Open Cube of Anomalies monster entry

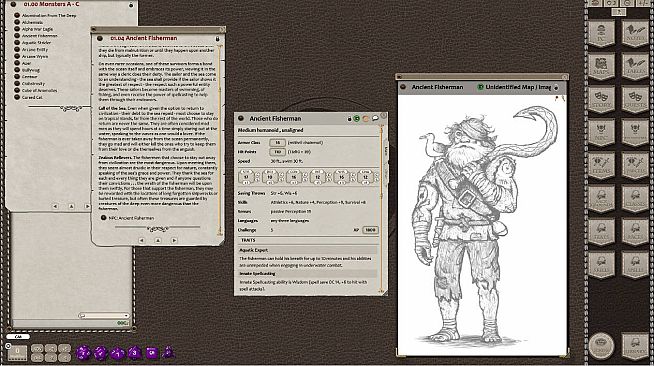(x=39, y=90)
